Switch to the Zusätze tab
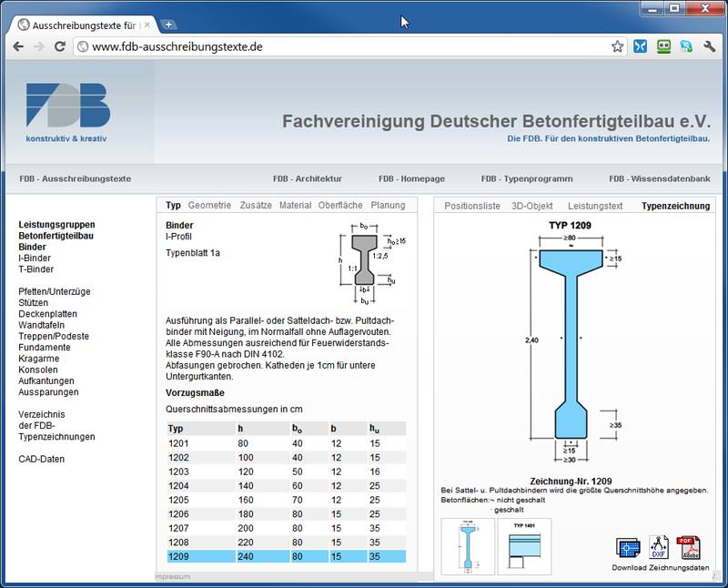728x588 pixels. (x=256, y=206)
